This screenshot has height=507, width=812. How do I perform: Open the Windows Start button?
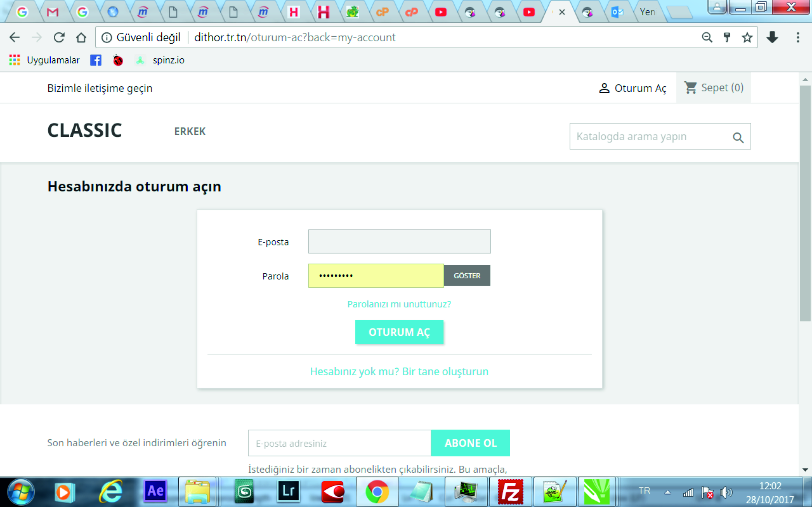point(21,492)
